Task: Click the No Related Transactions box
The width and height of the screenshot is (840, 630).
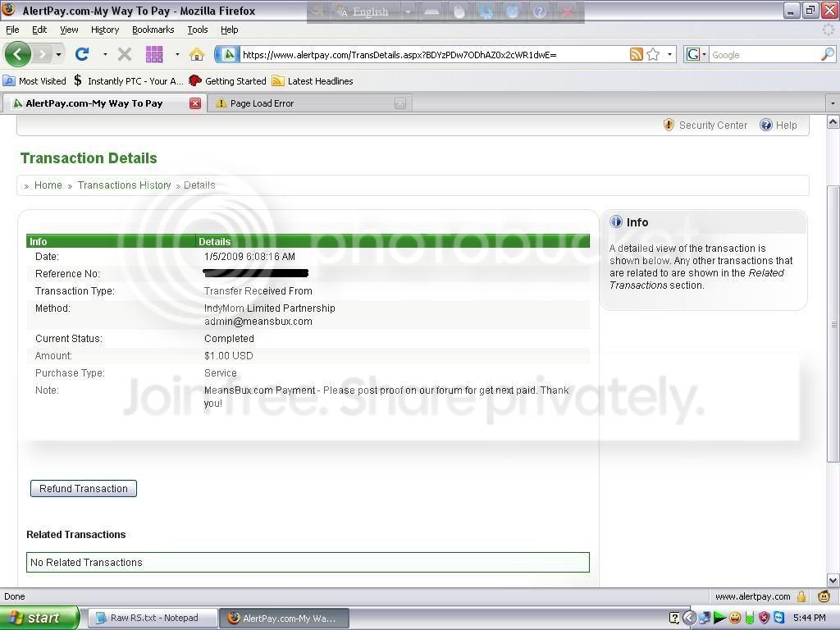Action: (308, 563)
